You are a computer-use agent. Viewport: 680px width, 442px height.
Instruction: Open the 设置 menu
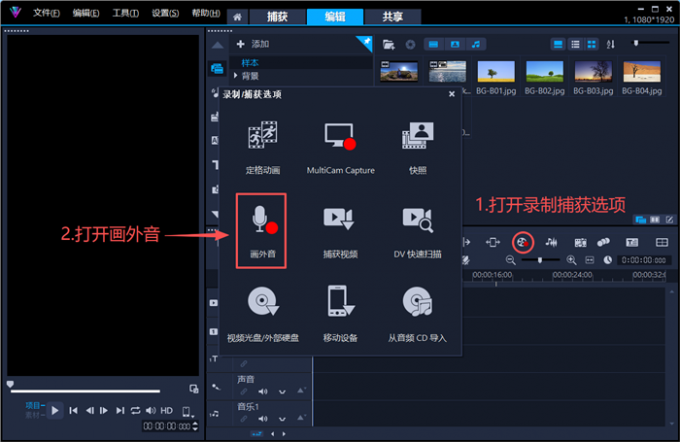tap(165, 13)
